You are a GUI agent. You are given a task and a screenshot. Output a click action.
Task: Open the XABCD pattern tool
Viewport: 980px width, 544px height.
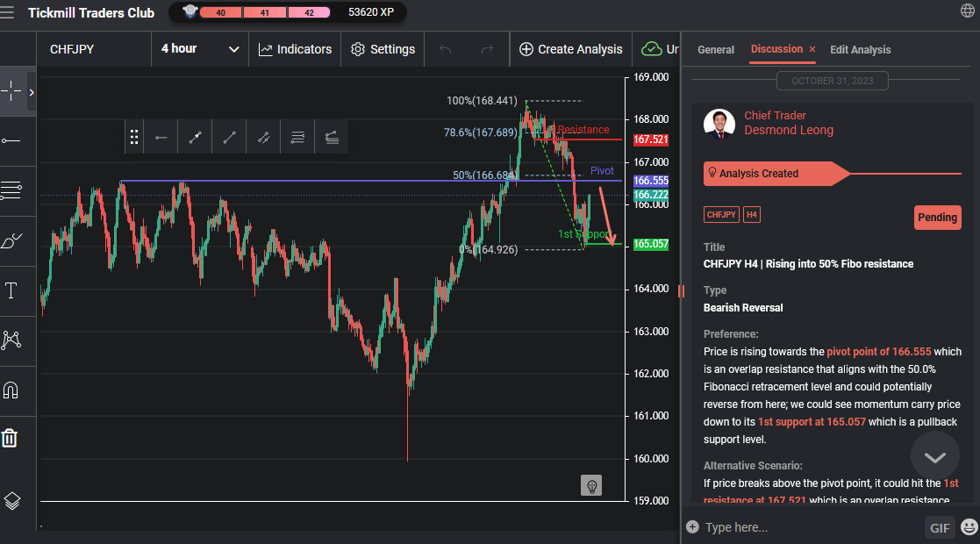(x=11, y=340)
